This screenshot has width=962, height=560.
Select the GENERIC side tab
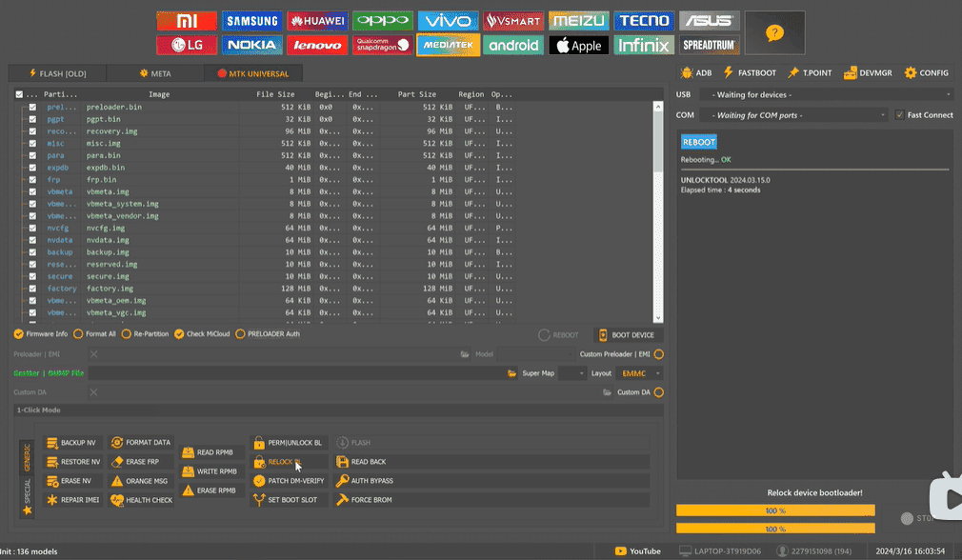27,457
